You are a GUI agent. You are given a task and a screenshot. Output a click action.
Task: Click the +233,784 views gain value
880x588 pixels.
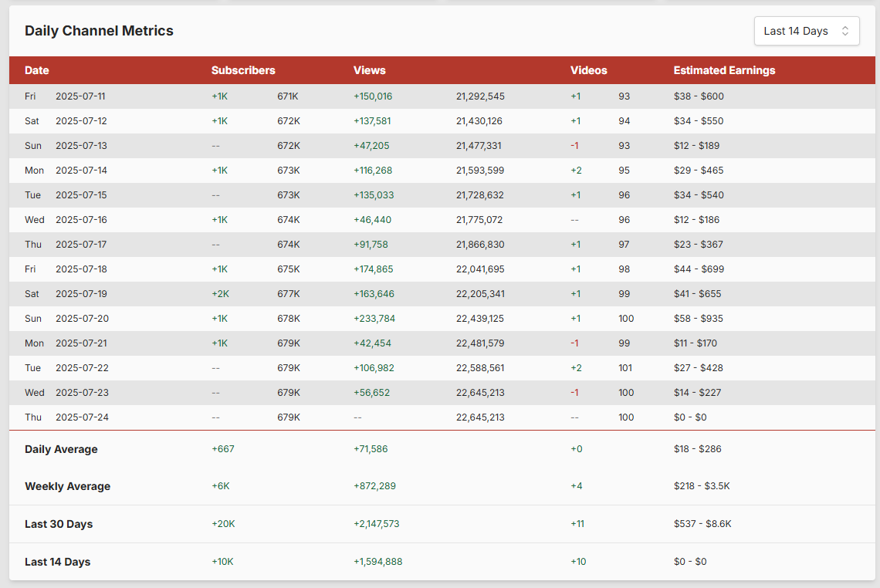point(373,319)
